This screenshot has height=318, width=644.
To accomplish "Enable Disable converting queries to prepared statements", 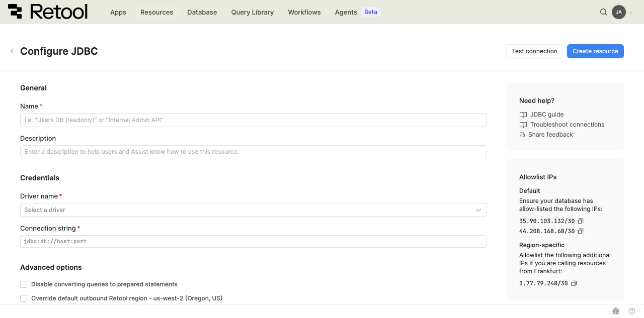I will 24,284.
